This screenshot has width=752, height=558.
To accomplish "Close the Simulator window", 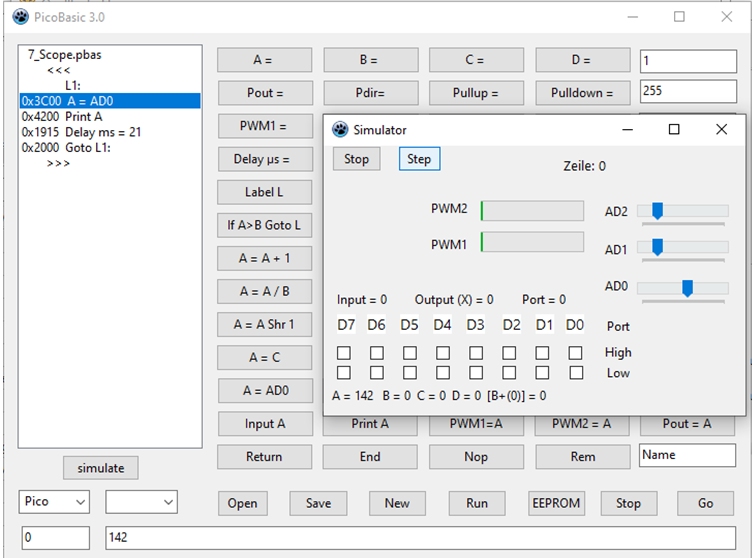I will coord(721,130).
